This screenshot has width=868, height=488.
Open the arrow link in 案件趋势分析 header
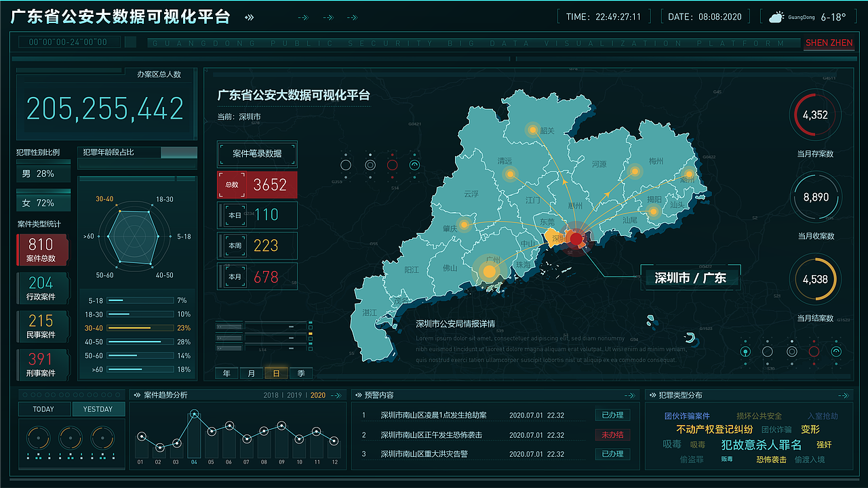[337, 395]
